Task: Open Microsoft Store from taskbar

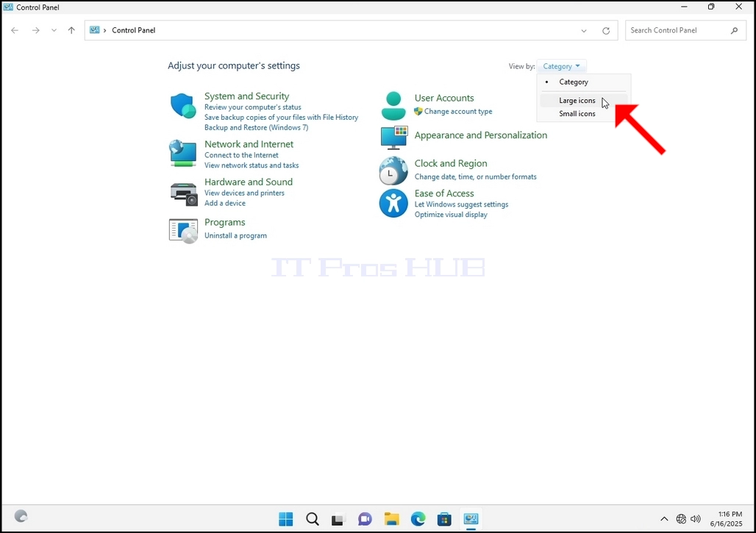Action: (x=444, y=519)
